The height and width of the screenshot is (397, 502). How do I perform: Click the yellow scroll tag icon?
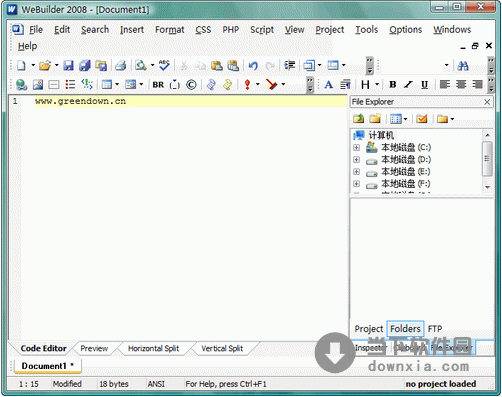(x=228, y=85)
